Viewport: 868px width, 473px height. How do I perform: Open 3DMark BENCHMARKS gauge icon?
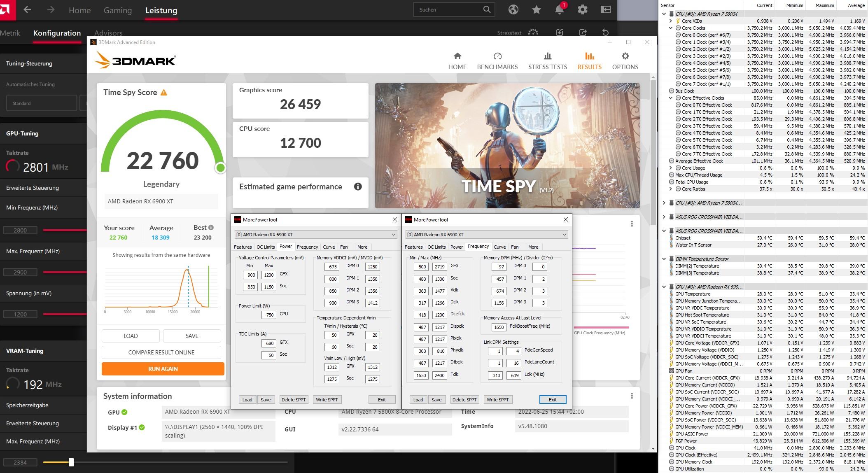497,56
